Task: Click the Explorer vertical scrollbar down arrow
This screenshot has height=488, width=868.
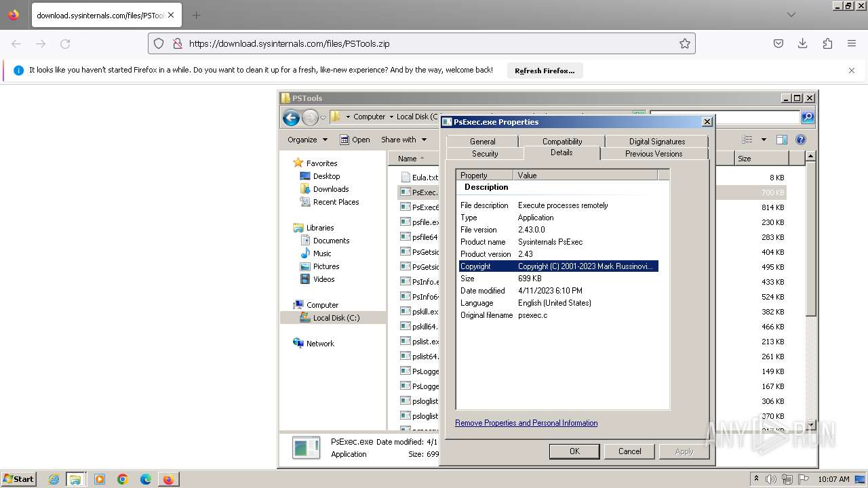Action: [810, 426]
